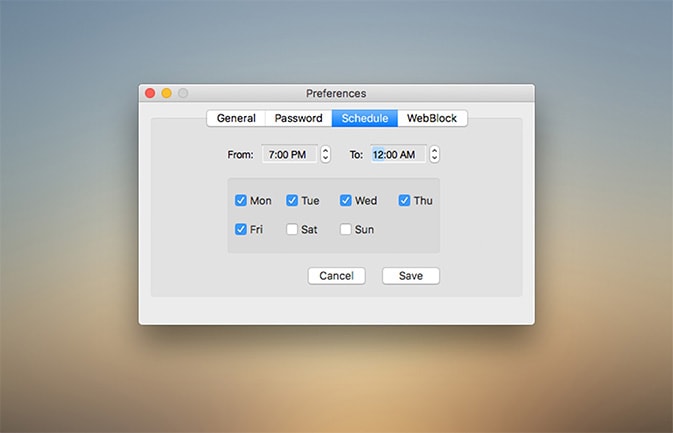Uncheck the Thu checkbox
The width and height of the screenshot is (673, 433).
(x=404, y=200)
